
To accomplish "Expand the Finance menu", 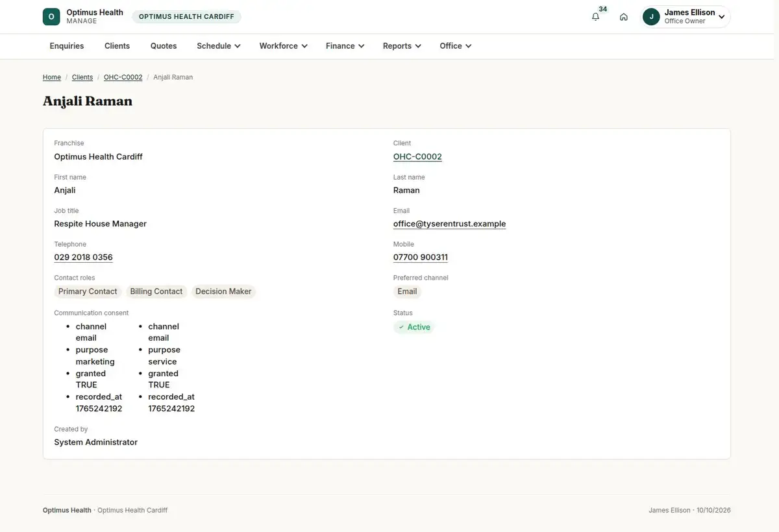I will pos(345,46).
